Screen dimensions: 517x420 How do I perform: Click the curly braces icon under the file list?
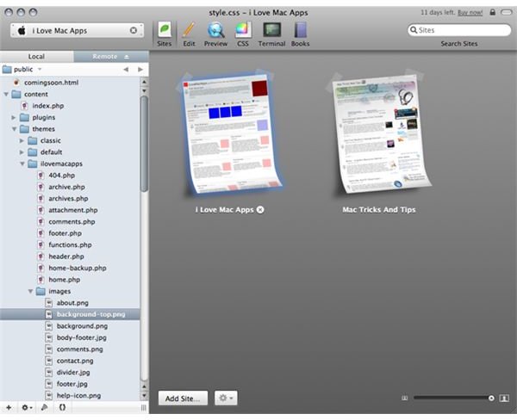click(x=62, y=407)
